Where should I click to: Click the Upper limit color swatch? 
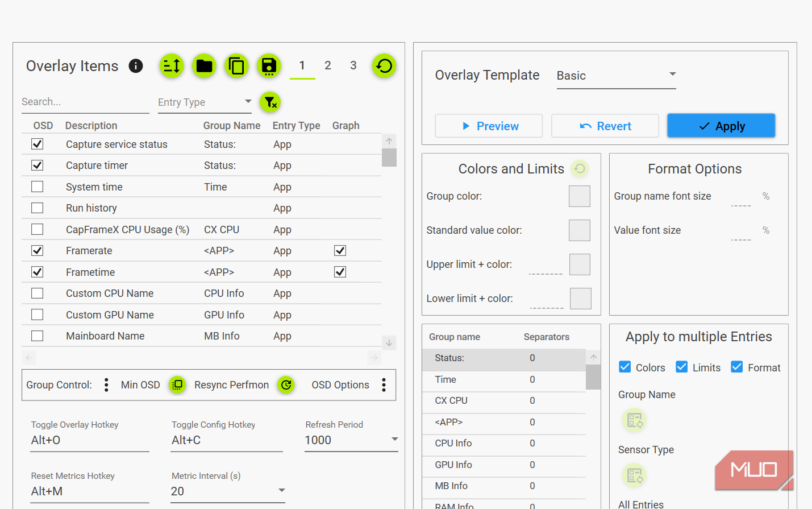(580, 264)
